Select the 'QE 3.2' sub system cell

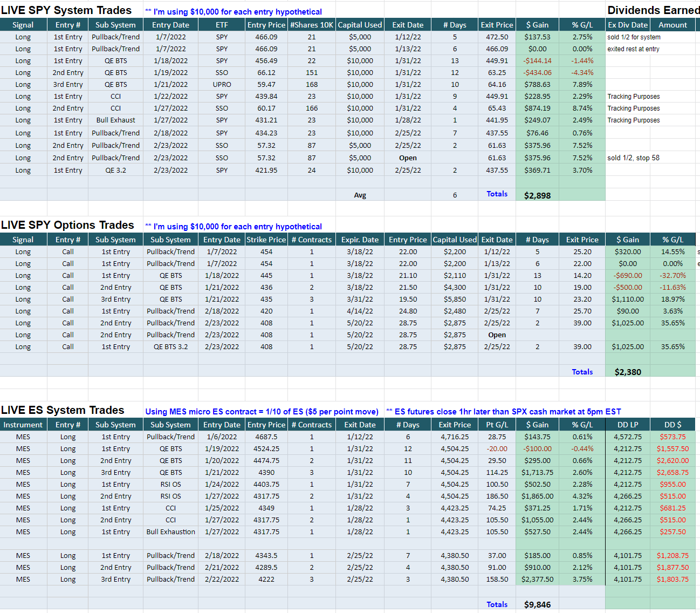click(x=116, y=171)
